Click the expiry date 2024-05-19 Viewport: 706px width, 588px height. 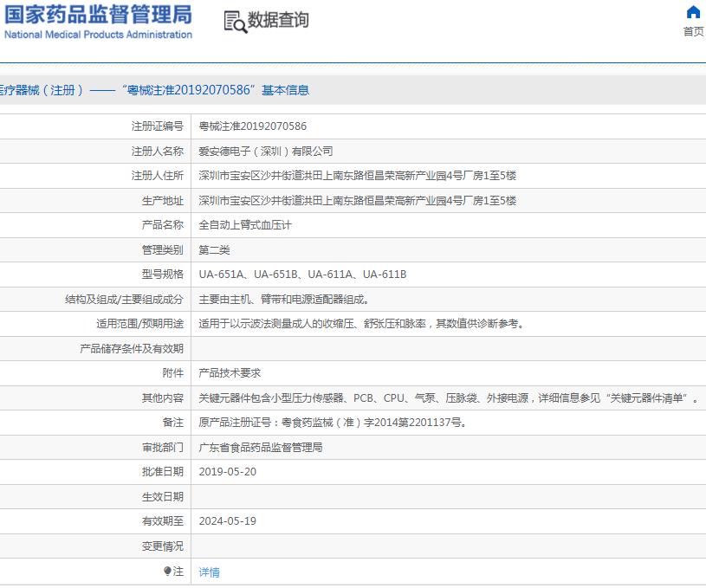[227, 521]
